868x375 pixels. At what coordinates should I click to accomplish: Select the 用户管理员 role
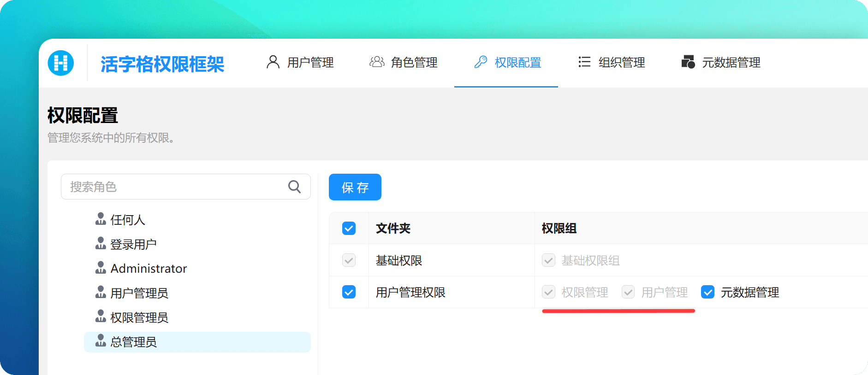point(139,293)
